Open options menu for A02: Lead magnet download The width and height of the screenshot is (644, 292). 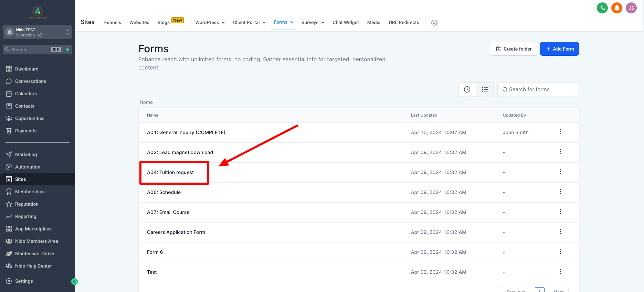(x=560, y=152)
